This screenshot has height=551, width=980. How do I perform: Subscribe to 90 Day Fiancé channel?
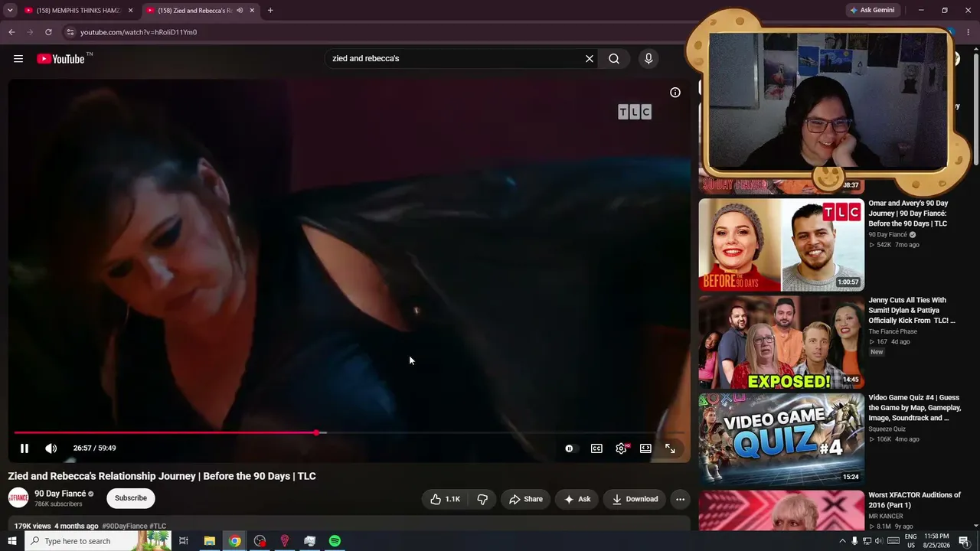click(131, 498)
